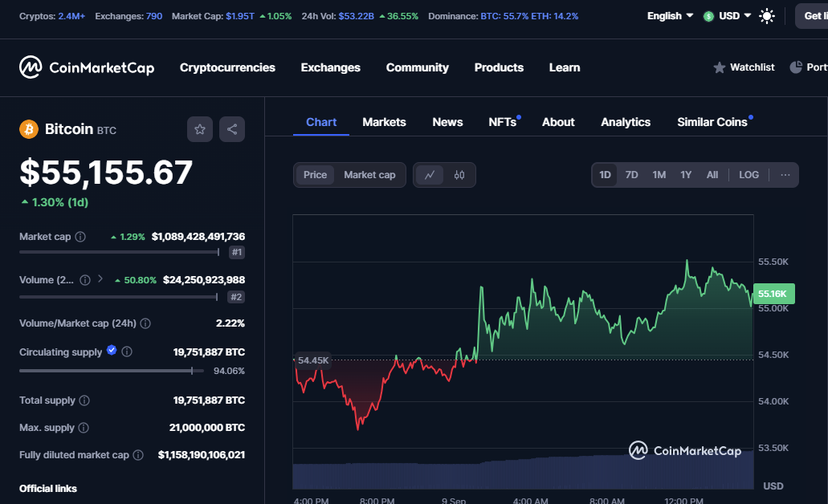Toggle chart to Price view
Image resolution: width=828 pixels, height=504 pixels.
click(x=316, y=175)
